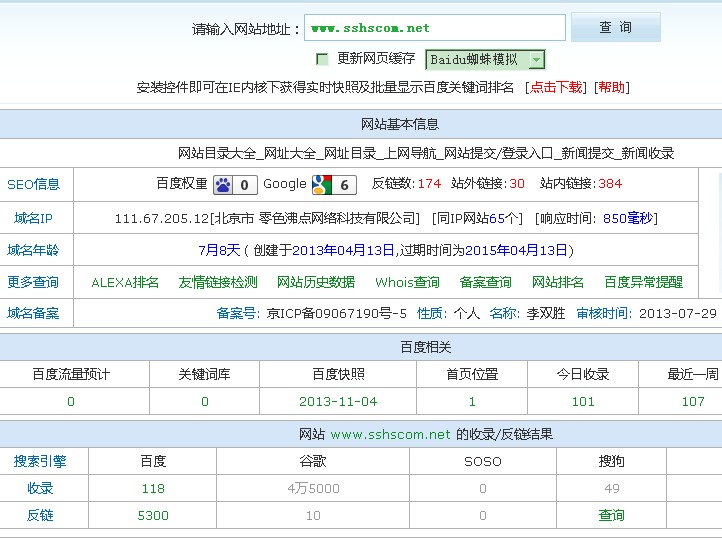Viewport: 722px width, 538px height.
Task: Click the 850毫秒 response time
Action: click(x=628, y=218)
